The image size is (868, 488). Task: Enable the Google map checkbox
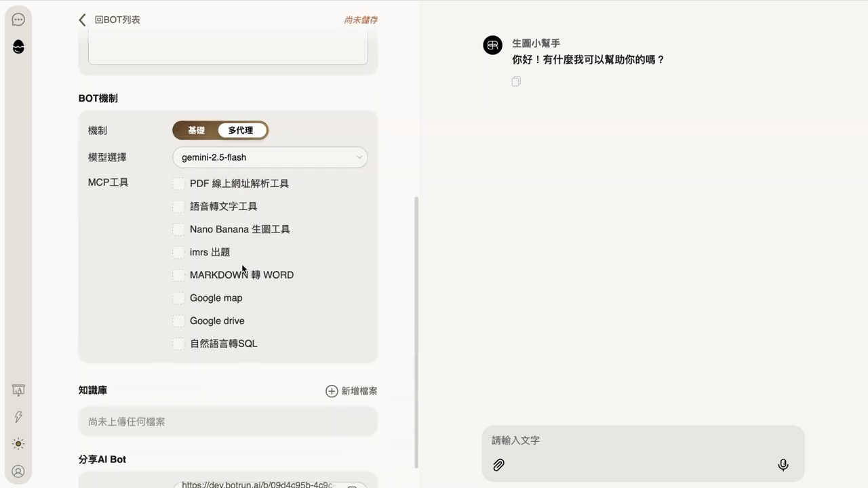178,298
